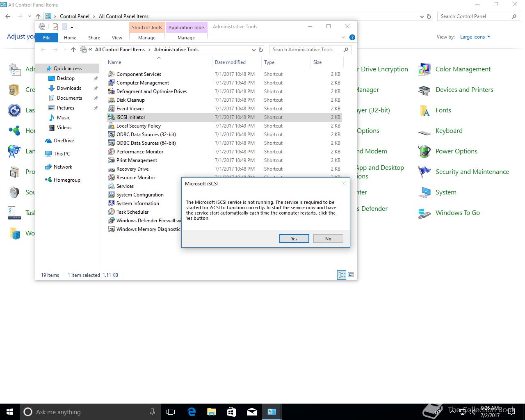The height and width of the screenshot is (420, 525).
Task: Go up one level in Explorer
Action: (73, 50)
